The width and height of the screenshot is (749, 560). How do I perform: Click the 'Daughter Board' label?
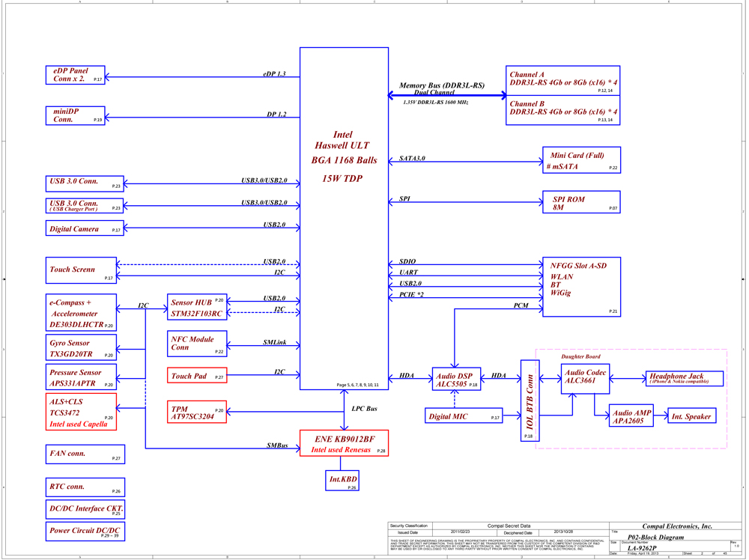(x=581, y=356)
